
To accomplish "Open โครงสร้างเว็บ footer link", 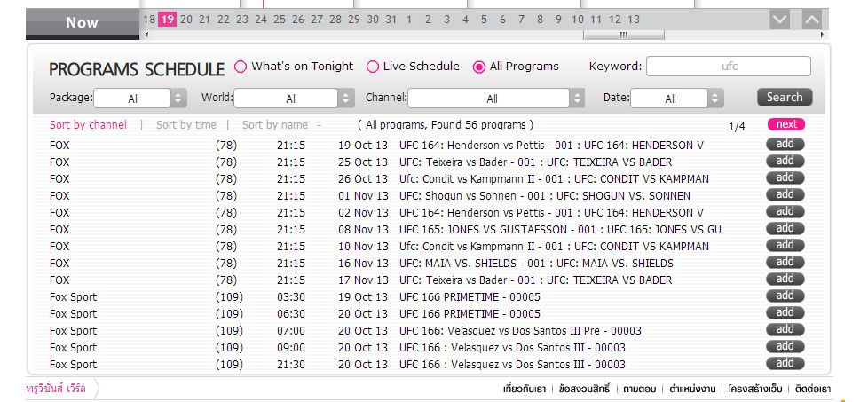I will [755, 389].
